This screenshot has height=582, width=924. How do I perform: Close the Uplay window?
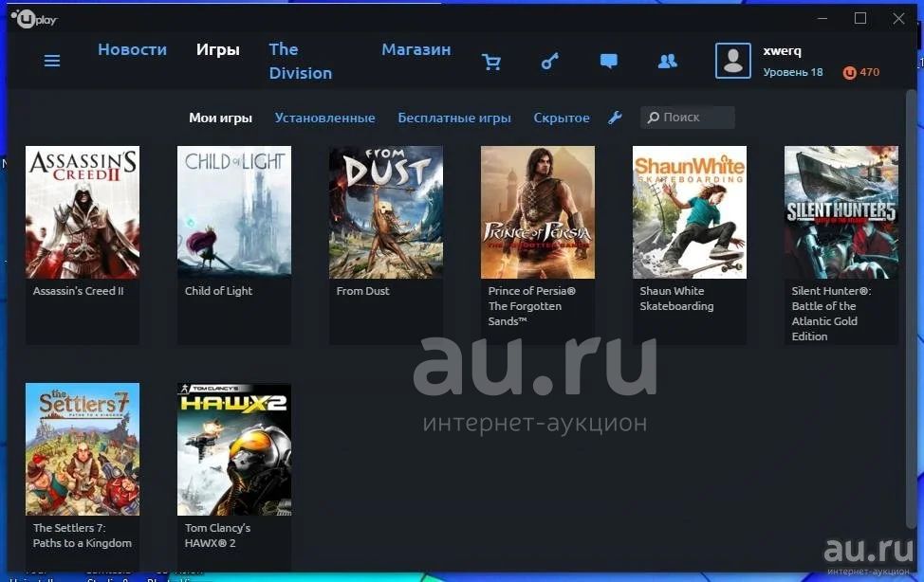(898, 19)
